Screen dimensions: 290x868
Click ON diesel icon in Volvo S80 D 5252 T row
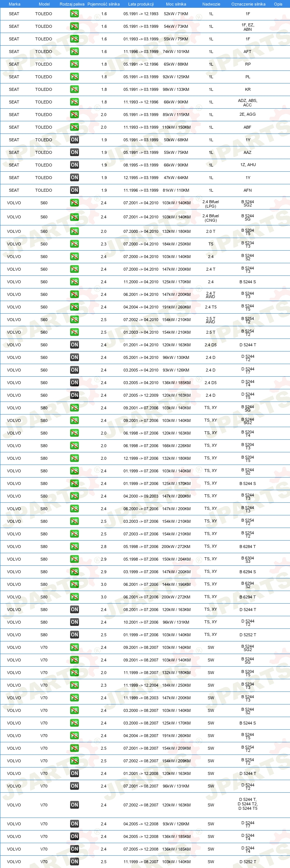click(75, 635)
